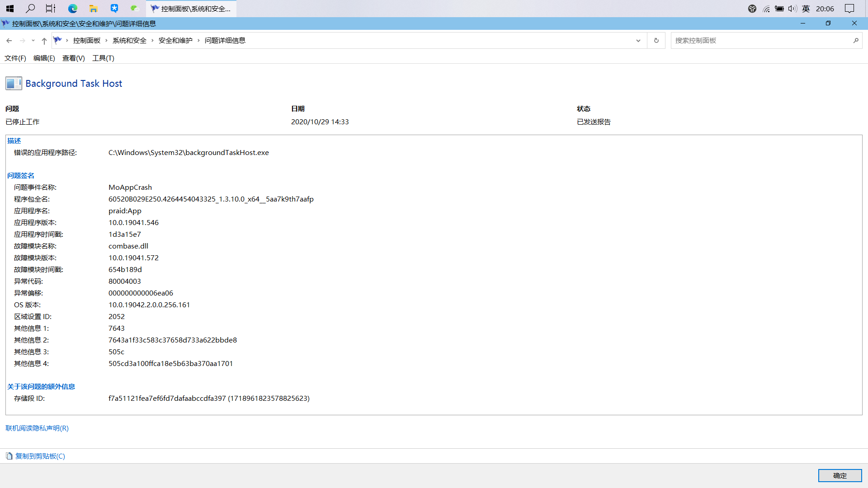Click the network Wi-Fi tray icon
The height and width of the screenshot is (488, 868).
click(x=766, y=9)
